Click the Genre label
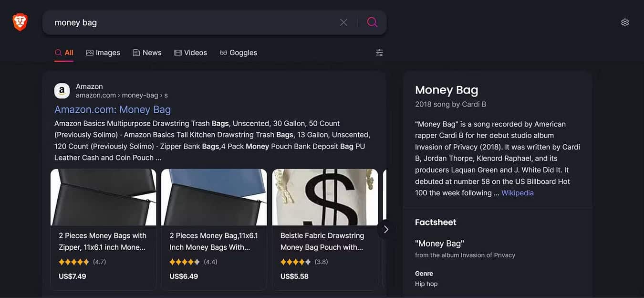Screen dimensions: 644x298 424,274
